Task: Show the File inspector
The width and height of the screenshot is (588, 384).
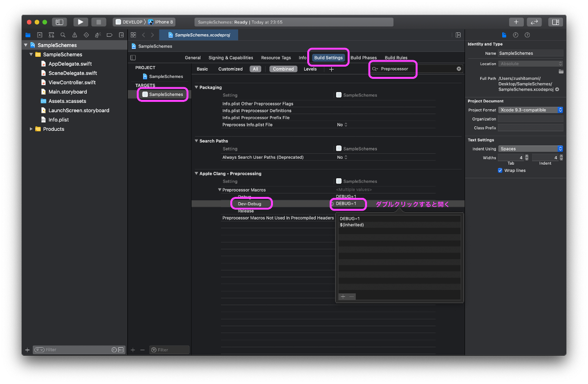Action: pyautogui.click(x=504, y=35)
